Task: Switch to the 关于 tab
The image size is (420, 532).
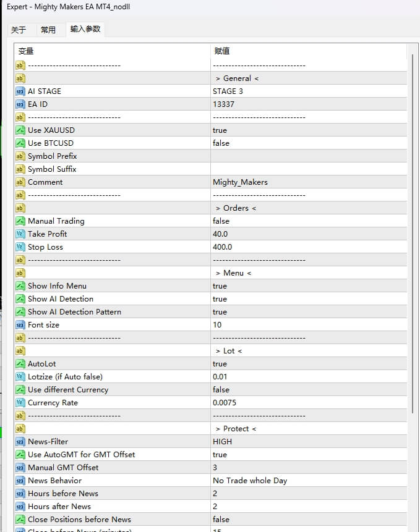Action: tap(19, 30)
